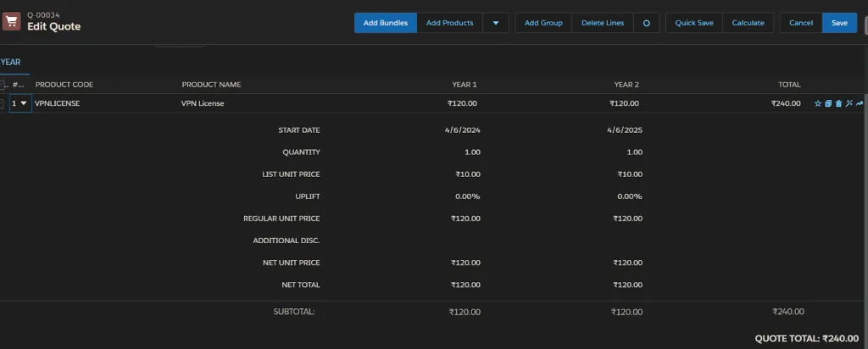
Task: Click the Year 1 net total ₹120.00
Action: click(x=465, y=285)
